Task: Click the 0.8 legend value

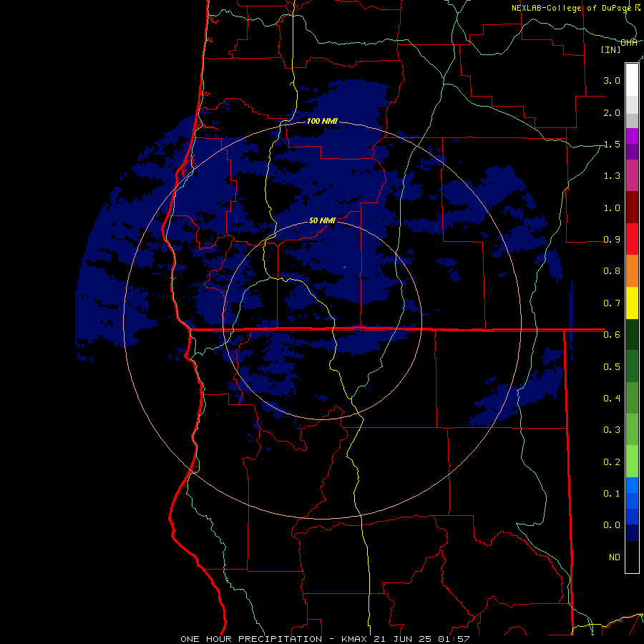Action: pos(612,271)
